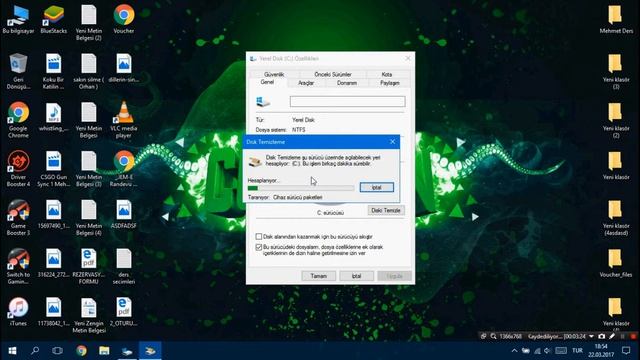Open the Voucher Chrome shortcut

coord(124,20)
